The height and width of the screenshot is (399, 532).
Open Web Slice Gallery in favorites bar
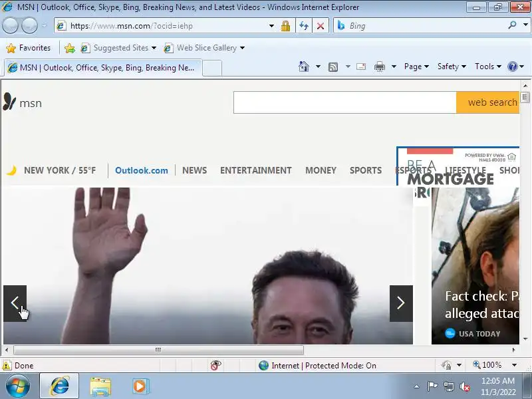click(x=204, y=48)
